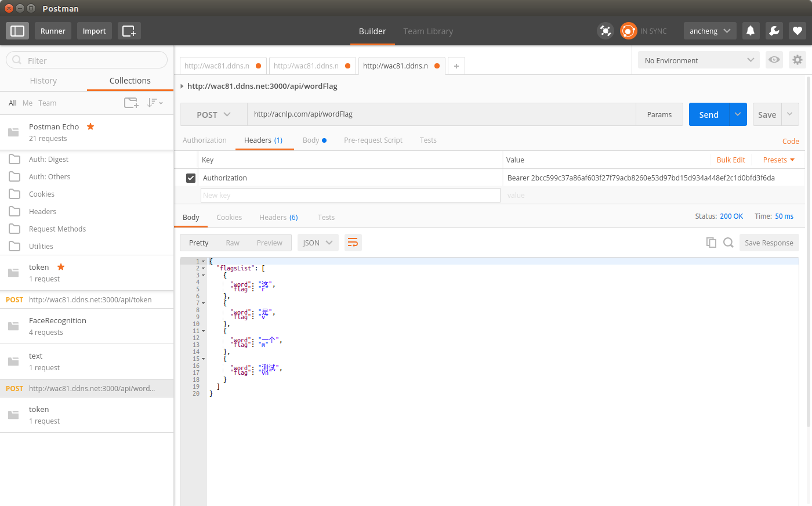Image resolution: width=812 pixels, height=506 pixels.
Task: Uncheck the Authorization header checkbox
Action: [x=190, y=178]
